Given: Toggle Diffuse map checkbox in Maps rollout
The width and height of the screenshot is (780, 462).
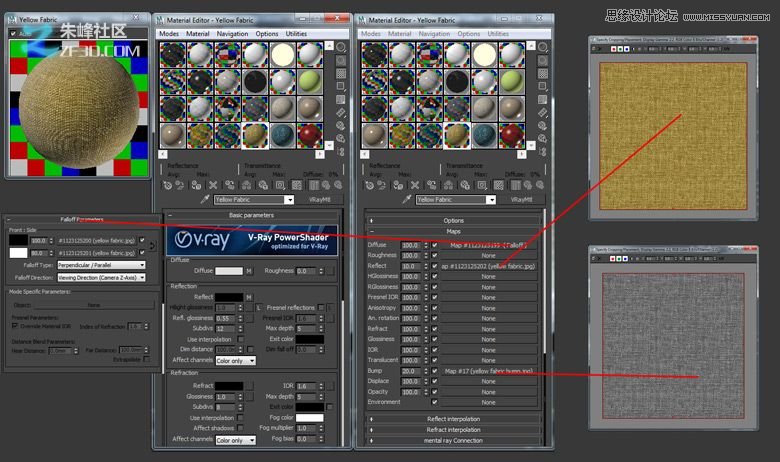Looking at the screenshot, I should coord(435,245).
